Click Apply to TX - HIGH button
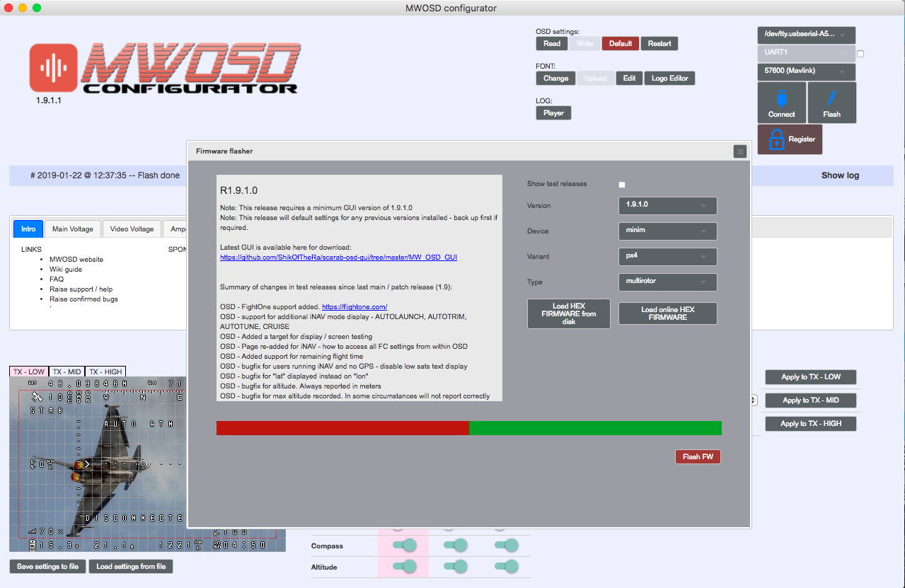Viewport: 905px width, 588px height. (x=810, y=424)
